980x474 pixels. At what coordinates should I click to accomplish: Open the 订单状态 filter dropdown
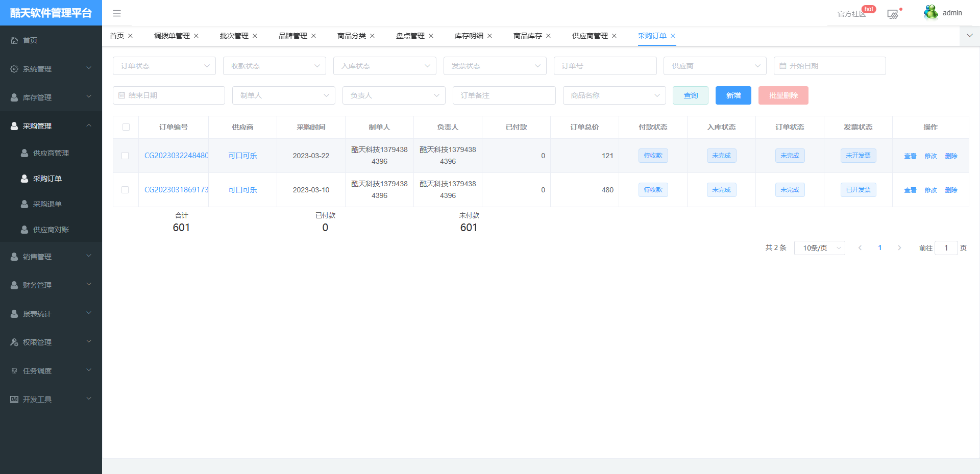[164, 66]
